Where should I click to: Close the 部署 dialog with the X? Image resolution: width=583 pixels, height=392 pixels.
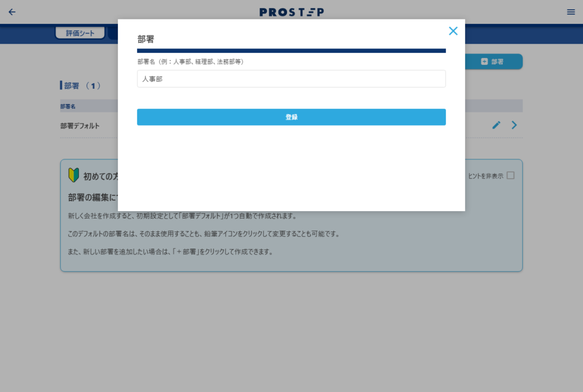coord(453,31)
